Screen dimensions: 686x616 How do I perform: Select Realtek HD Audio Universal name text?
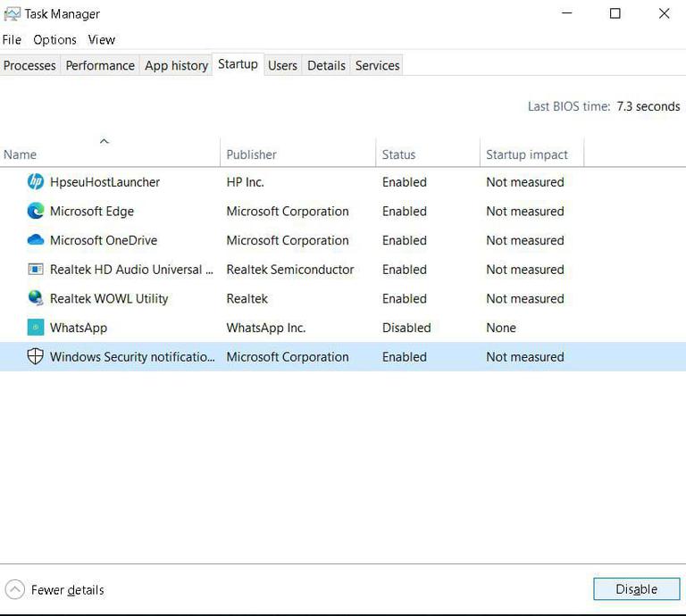pyautogui.click(x=131, y=270)
